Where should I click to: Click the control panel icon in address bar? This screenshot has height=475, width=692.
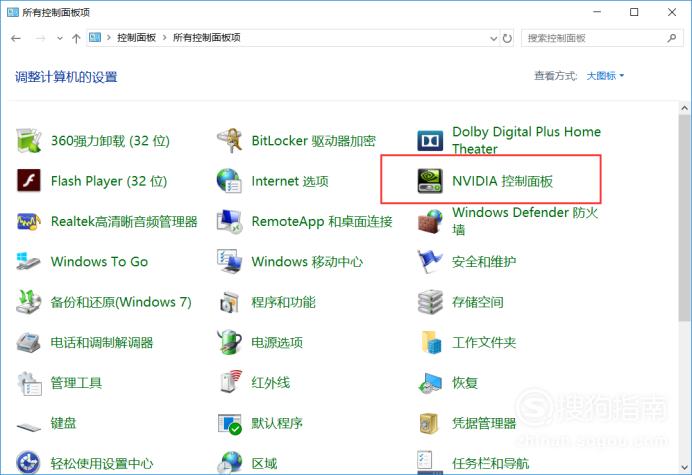(x=95, y=38)
